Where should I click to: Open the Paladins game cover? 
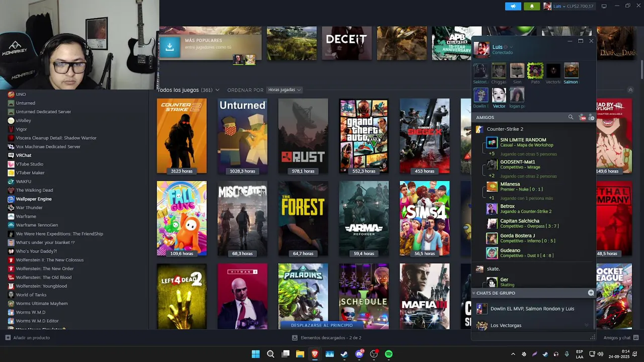coord(303,296)
